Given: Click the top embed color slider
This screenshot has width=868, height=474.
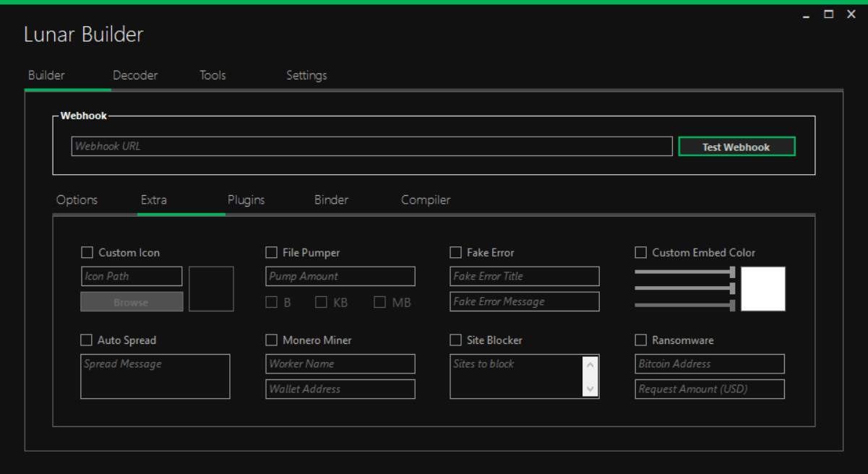Looking at the screenshot, I should point(684,272).
